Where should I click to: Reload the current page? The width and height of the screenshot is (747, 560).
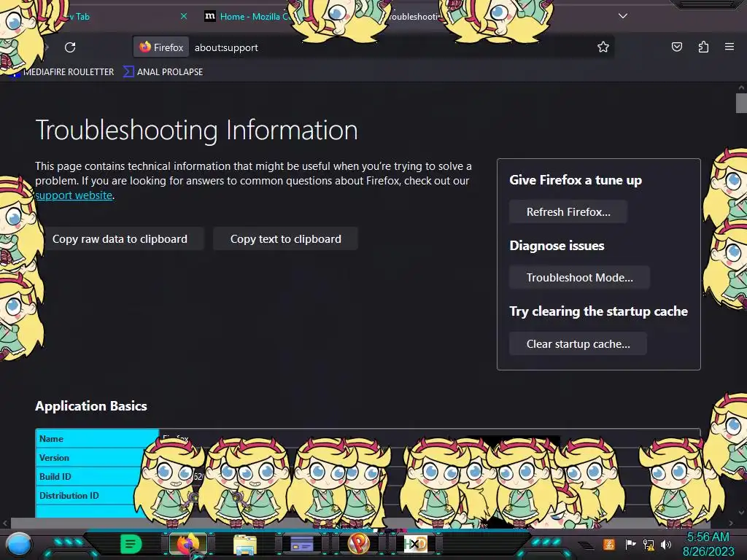pos(70,47)
